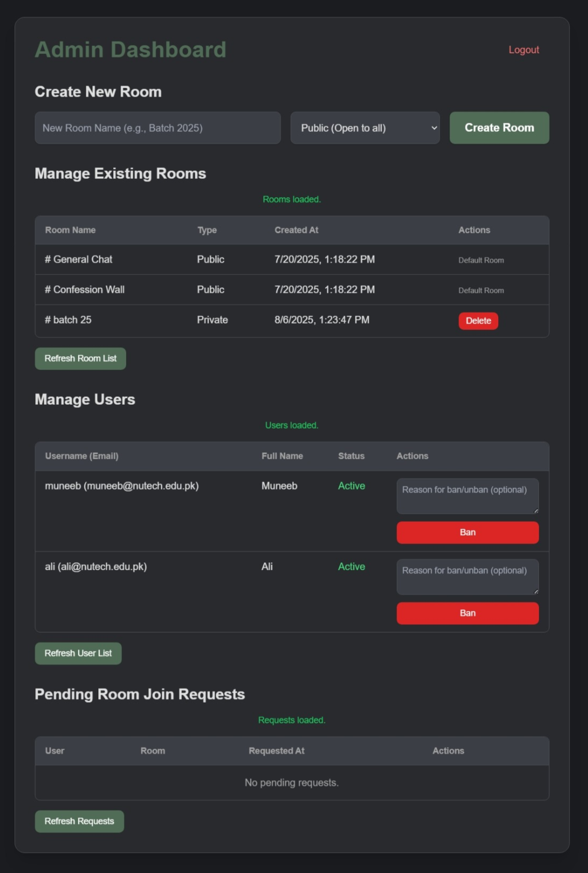Image resolution: width=588 pixels, height=873 pixels.
Task: Click the New Room Name input field
Action: tap(158, 128)
